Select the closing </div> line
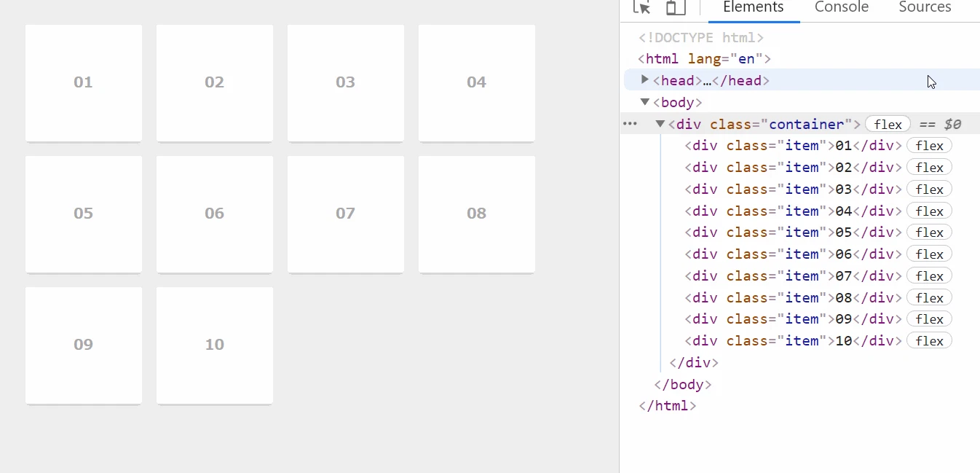 [x=694, y=363]
